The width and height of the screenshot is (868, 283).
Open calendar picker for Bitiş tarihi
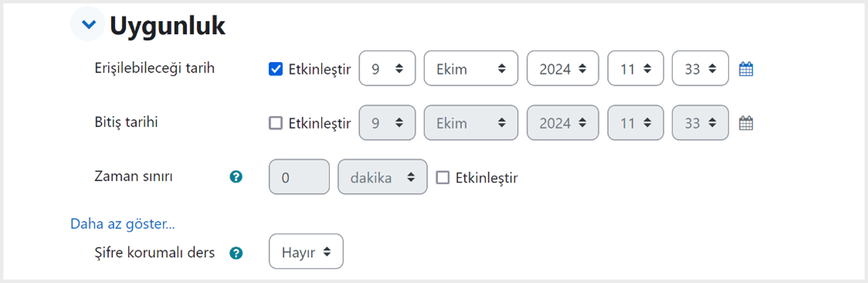(x=746, y=123)
